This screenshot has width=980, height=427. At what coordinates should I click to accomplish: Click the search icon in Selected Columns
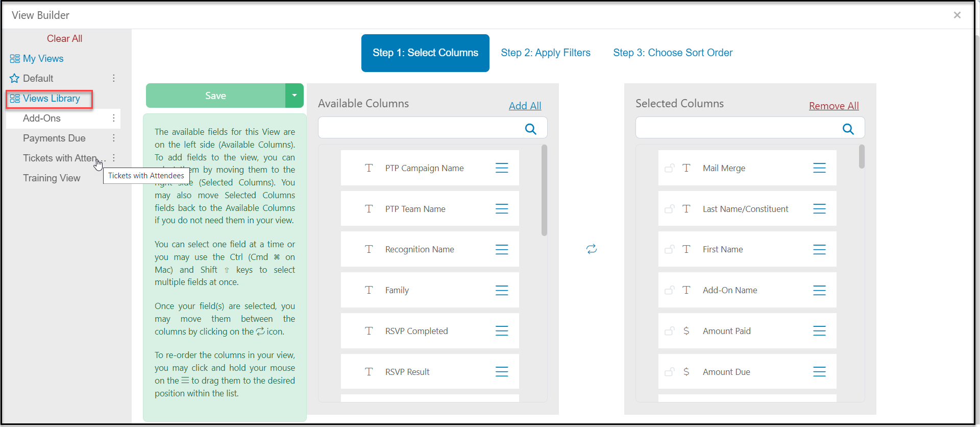(848, 129)
